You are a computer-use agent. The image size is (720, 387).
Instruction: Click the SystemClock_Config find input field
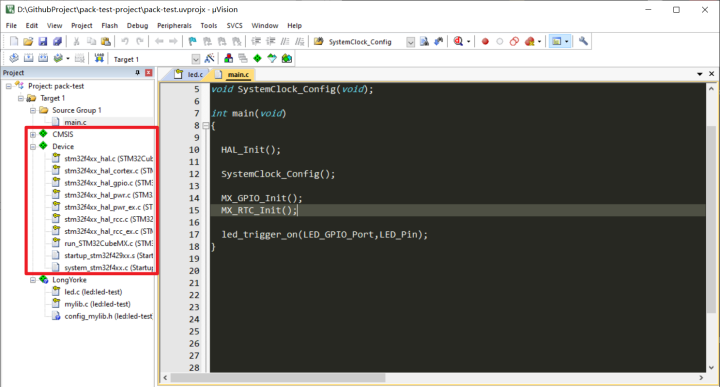366,42
